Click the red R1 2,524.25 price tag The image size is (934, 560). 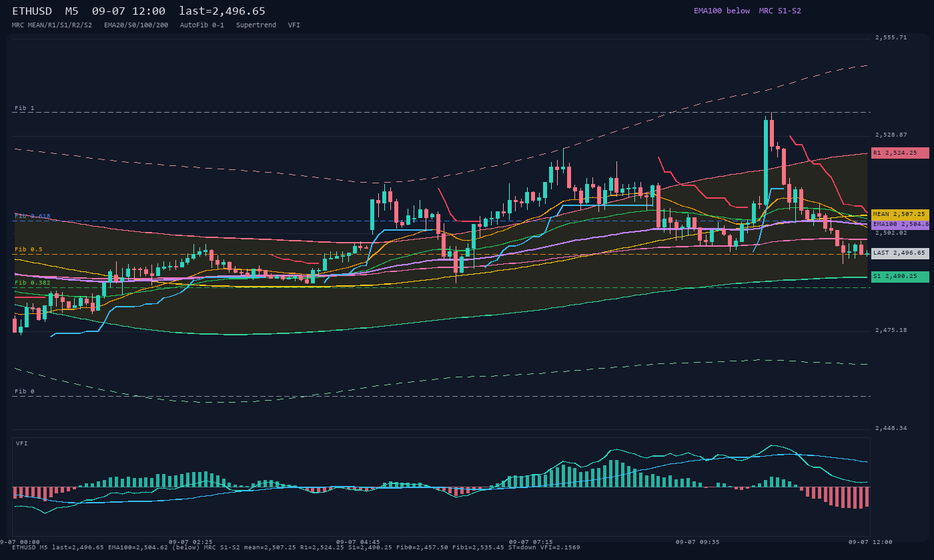coord(900,153)
